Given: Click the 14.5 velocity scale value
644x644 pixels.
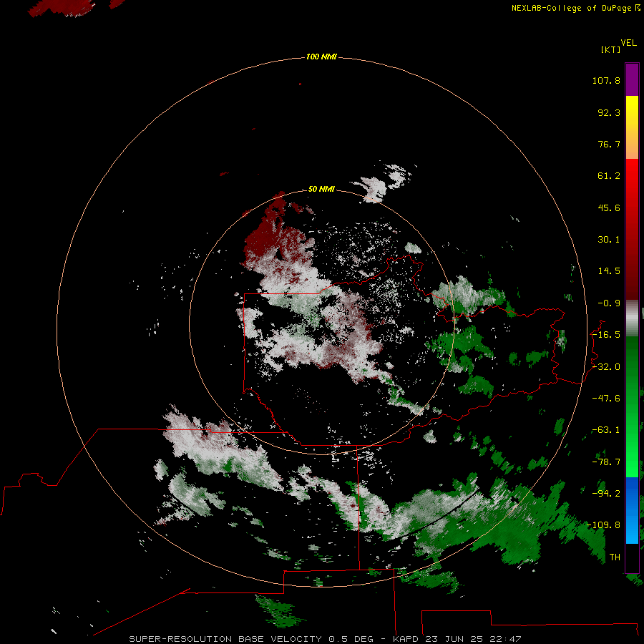Looking at the screenshot, I should pyautogui.click(x=609, y=271).
